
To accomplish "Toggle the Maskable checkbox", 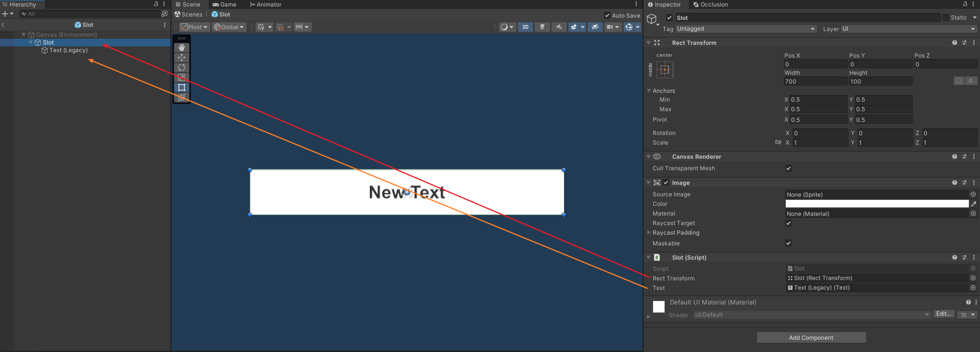I will [788, 243].
